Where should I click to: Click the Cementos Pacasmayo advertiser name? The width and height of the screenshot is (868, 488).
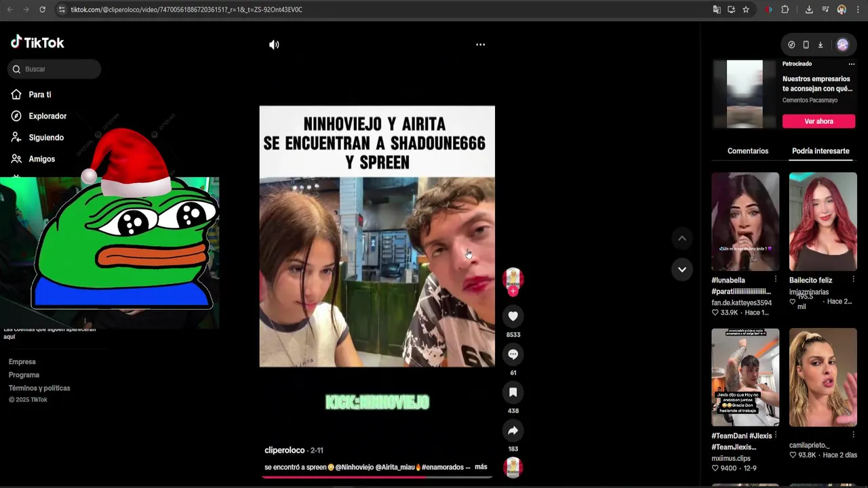810,100
